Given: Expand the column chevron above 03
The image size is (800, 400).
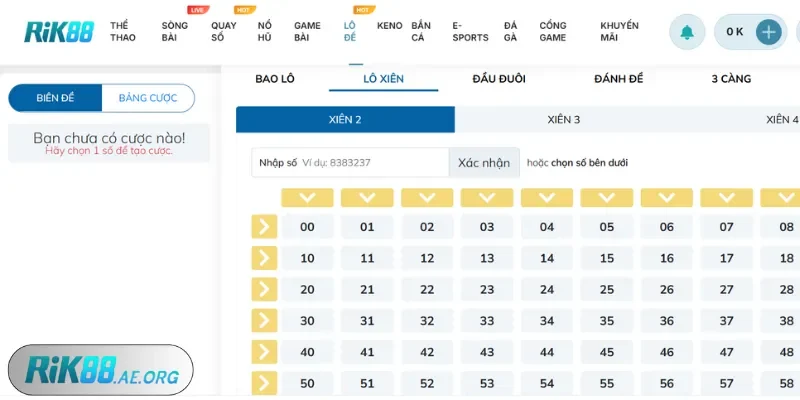Looking at the screenshot, I should pos(487,197).
